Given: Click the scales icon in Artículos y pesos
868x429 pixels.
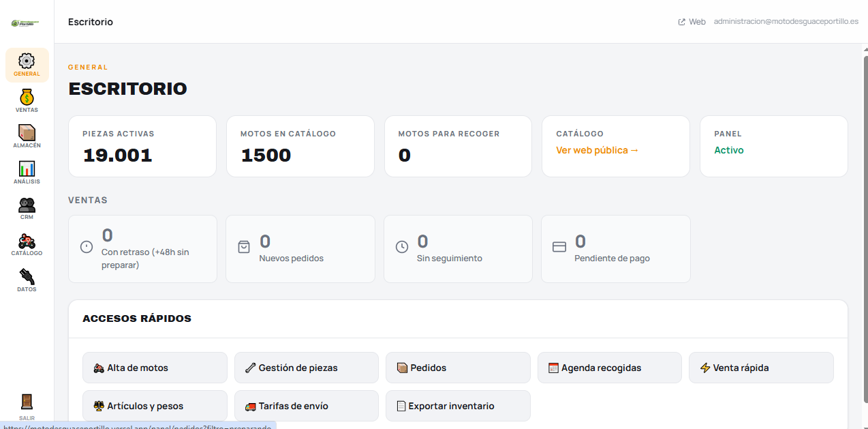Looking at the screenshot, I should pos(99,406).
